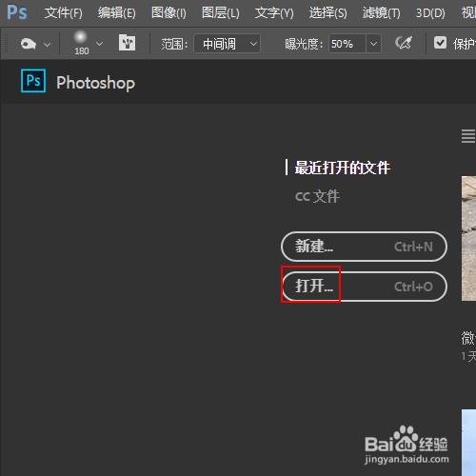The width and height of the screenshot is (476, 476).
Task: Click the Ps application logo in the menu bar
Action: pyautogui.click(x=17, y=12)
